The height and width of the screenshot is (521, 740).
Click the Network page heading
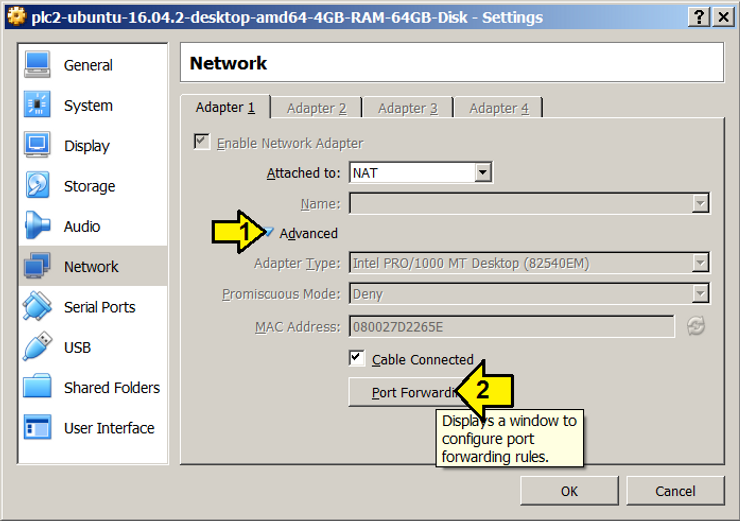click(228, 63)
